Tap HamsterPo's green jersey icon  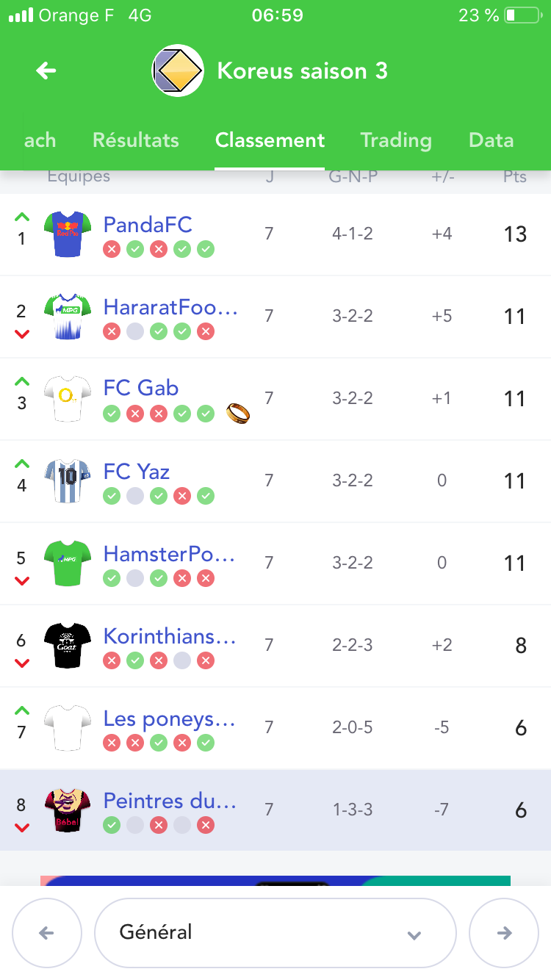coord(68,563)
